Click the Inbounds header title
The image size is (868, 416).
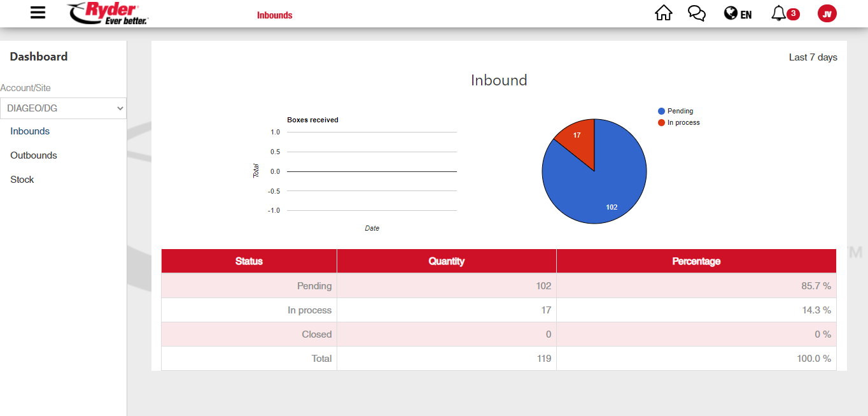point(274,15)
